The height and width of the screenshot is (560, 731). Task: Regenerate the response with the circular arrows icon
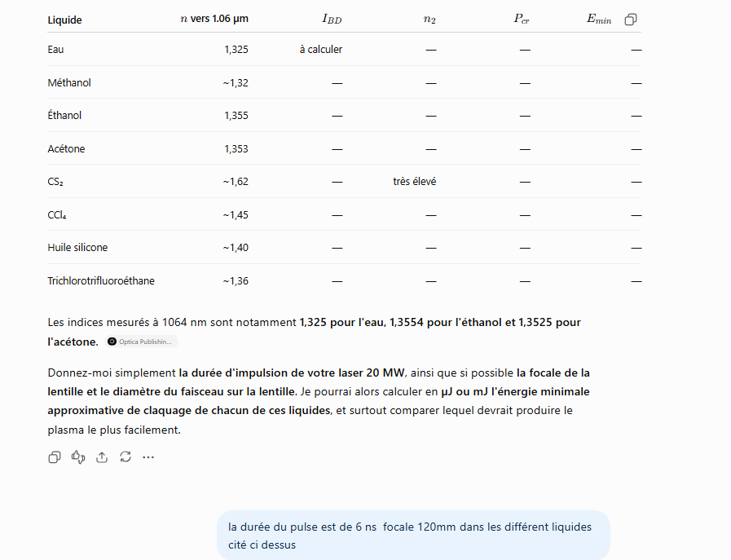click(126, 457)
